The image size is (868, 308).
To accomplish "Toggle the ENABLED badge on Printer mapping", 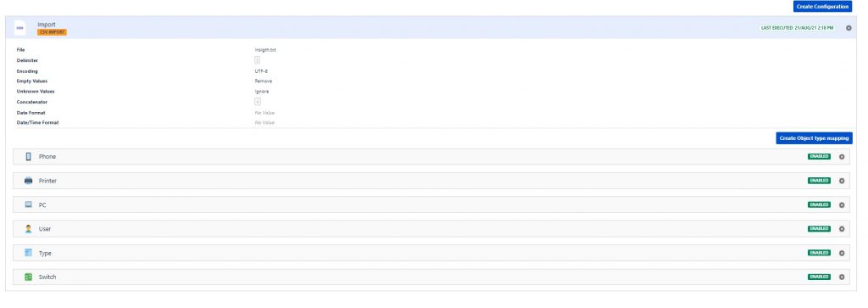I will point(819,181).
